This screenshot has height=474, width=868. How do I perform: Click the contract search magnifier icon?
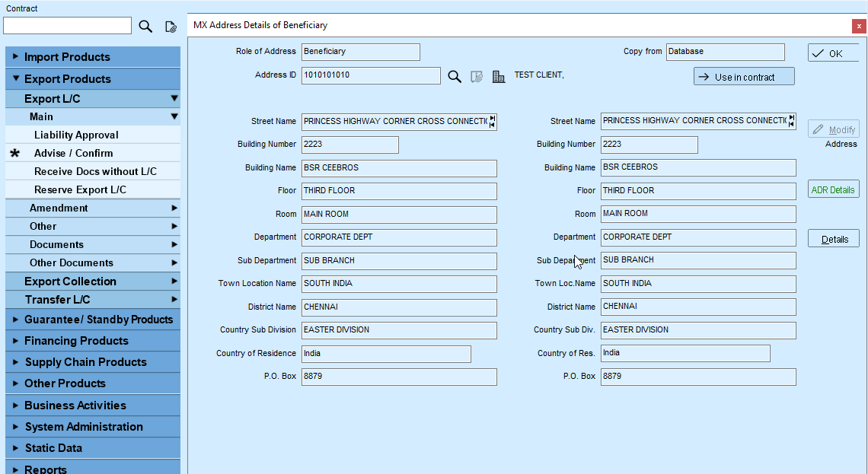coord(145,26)
